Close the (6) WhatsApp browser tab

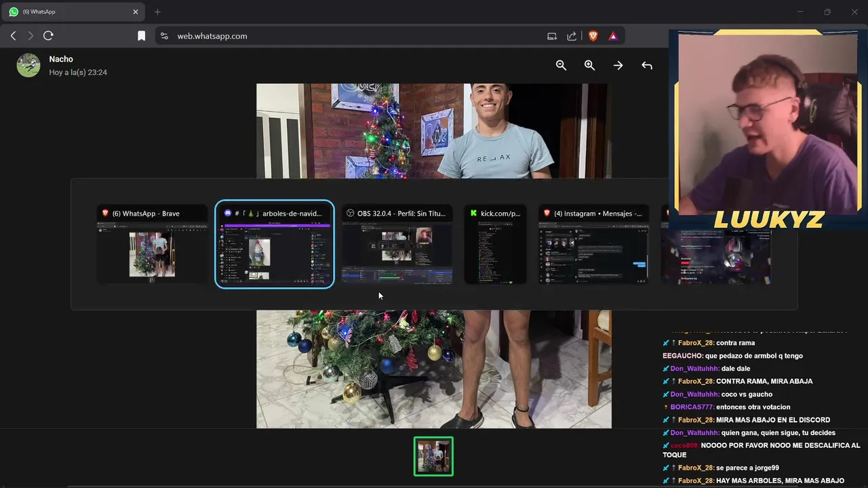(x=136, y=12)
